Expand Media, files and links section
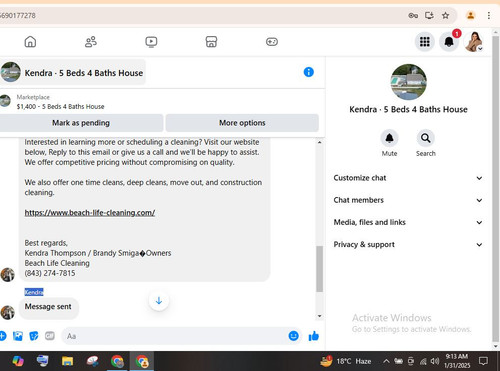500x371 pixels. (x=408, y=222)
